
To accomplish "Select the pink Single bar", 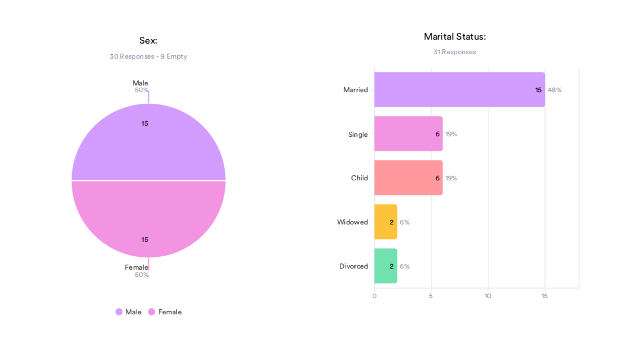I will click(408, 134).
